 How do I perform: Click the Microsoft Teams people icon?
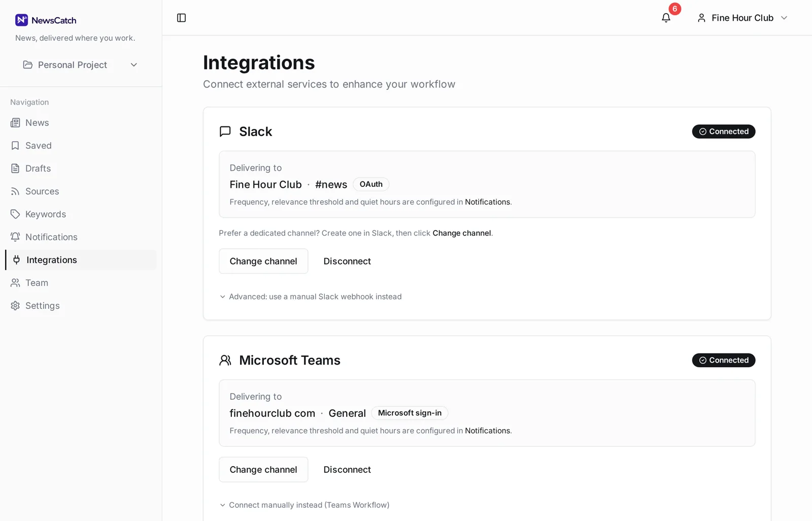pyautogui.click(x=225, y=360)
